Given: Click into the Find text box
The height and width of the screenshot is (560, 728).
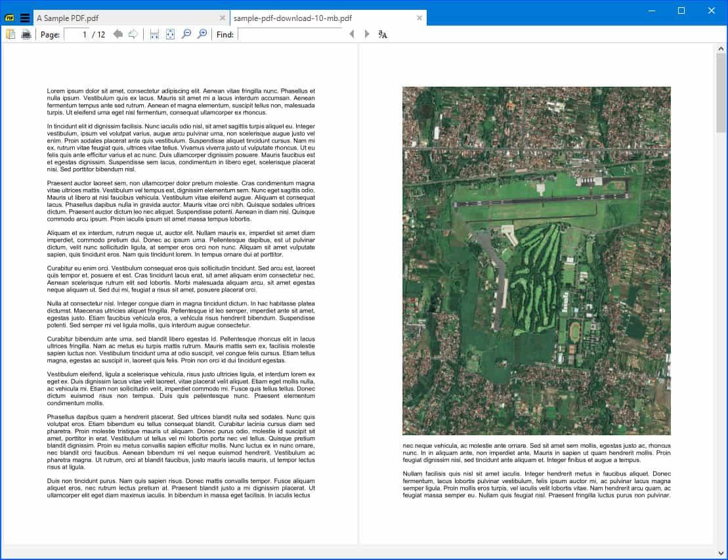Looking at the screenshot, I should click(289, 34).
